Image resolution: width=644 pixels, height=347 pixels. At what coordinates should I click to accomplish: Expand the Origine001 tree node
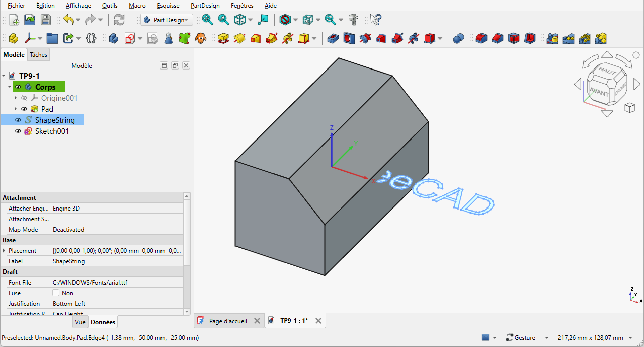click(16, 98)
